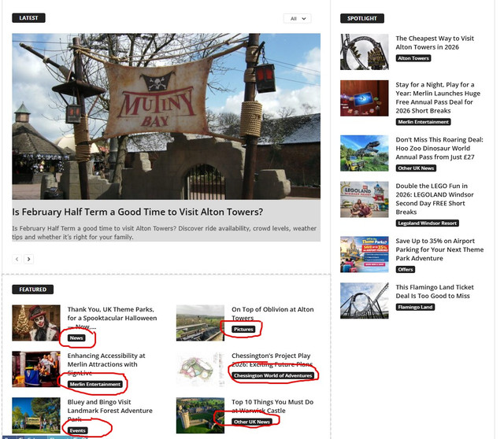Open Merlin annual pass deal thumbnail
Image resolution: width=504 pixels, height=439 pixels.
(x=365, y=98)
